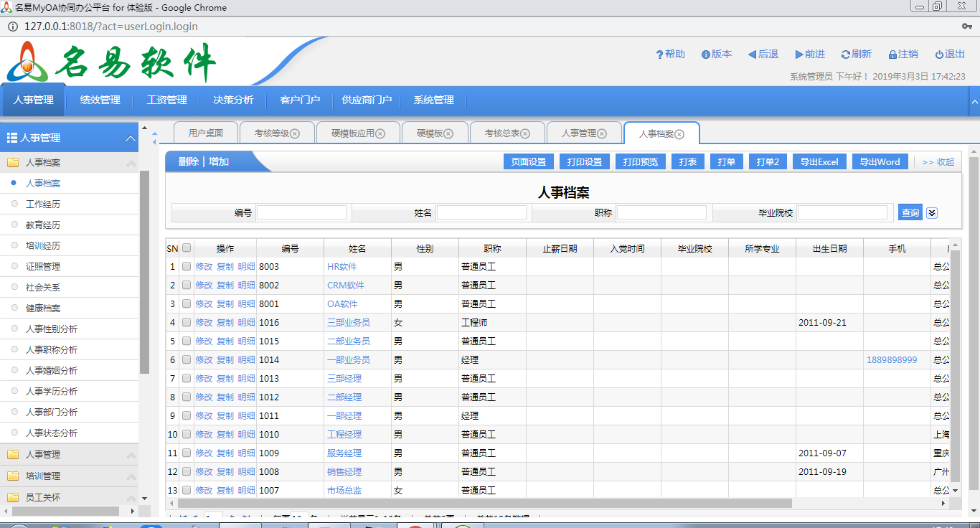
Task: Switch to the 用户桌面 tab
Action: tap(206, 133)
